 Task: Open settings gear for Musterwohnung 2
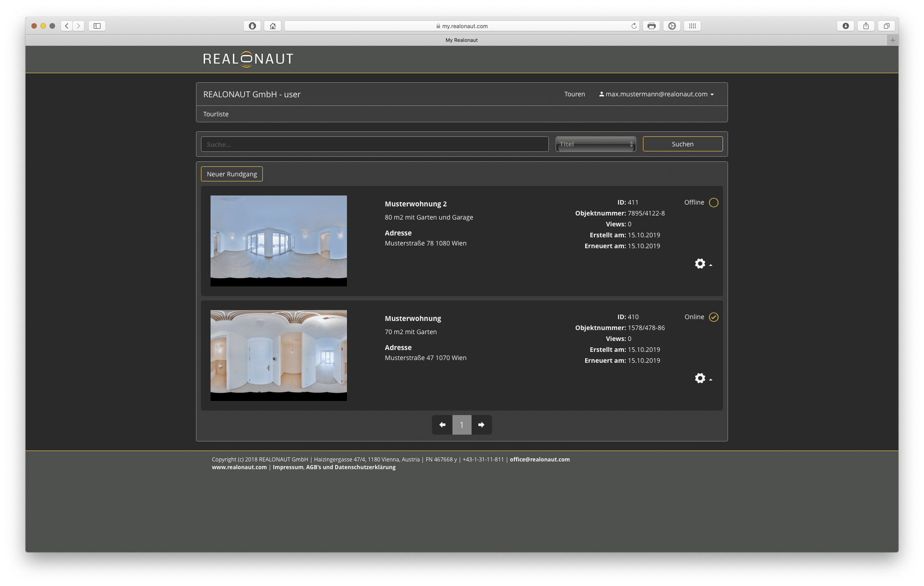pos(700,264)
